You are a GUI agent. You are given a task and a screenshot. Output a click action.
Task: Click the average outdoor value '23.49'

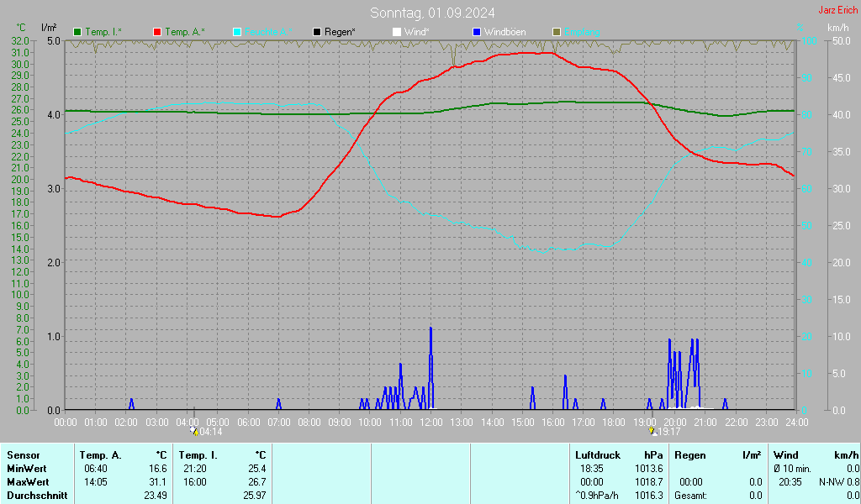(156, 496)
